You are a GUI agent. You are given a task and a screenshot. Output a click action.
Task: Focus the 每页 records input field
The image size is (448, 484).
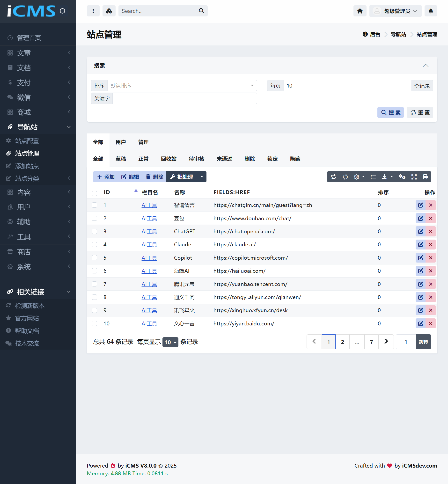(x=347, y=86)
